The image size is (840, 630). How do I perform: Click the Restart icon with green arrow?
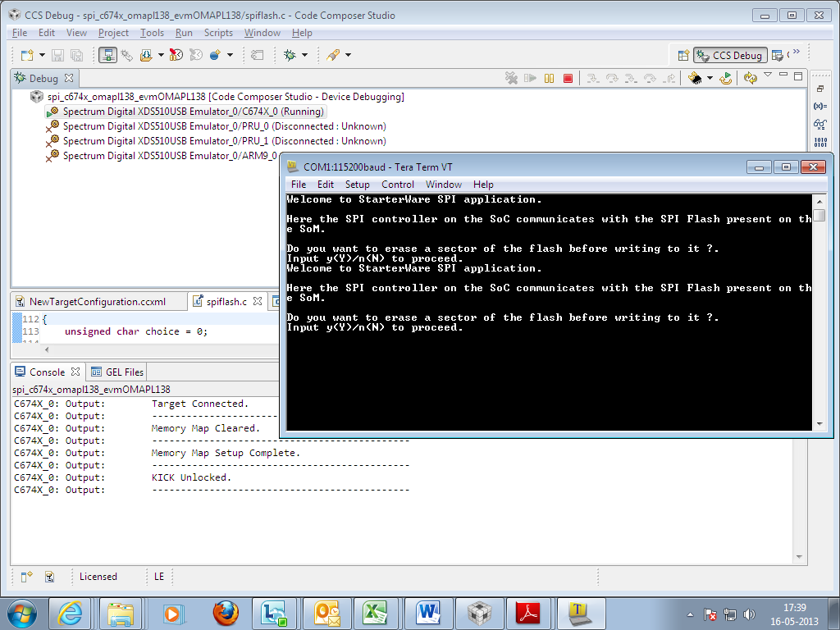coord(726,79)
